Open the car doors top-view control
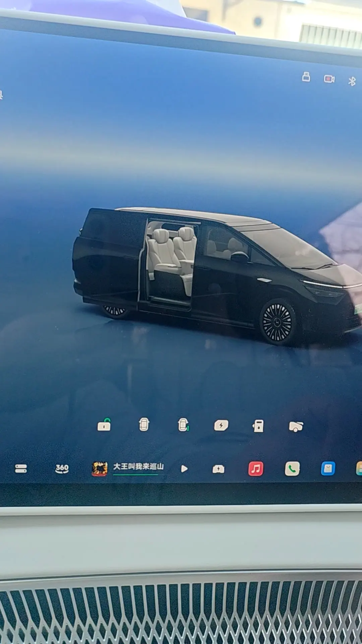This screenshot has height=644, width=362. pos(144,425)
